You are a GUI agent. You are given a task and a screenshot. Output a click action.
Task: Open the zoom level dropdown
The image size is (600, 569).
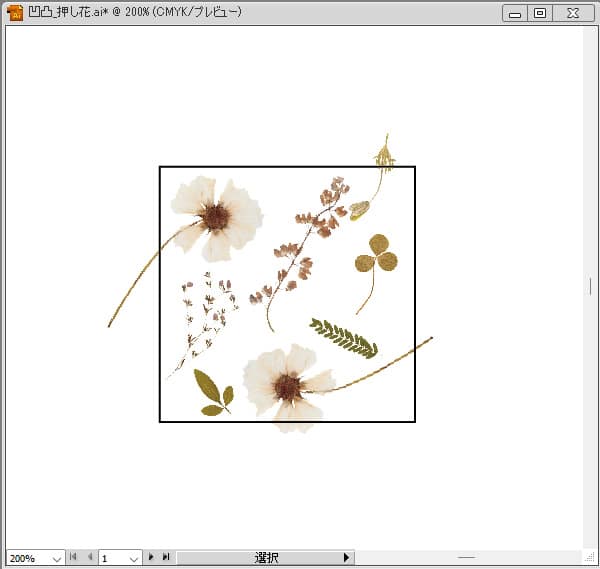pyautogui.click(x=55, y=558)
